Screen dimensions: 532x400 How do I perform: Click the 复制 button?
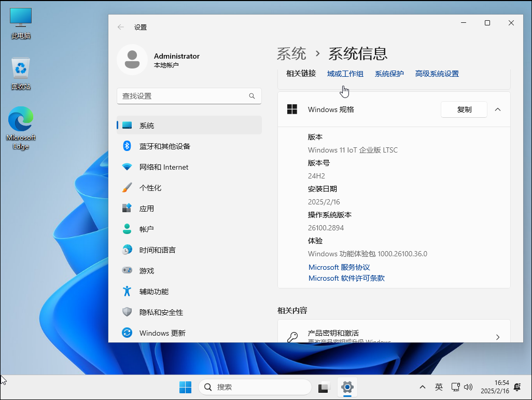pyautogui.click(x=464, y=109)
